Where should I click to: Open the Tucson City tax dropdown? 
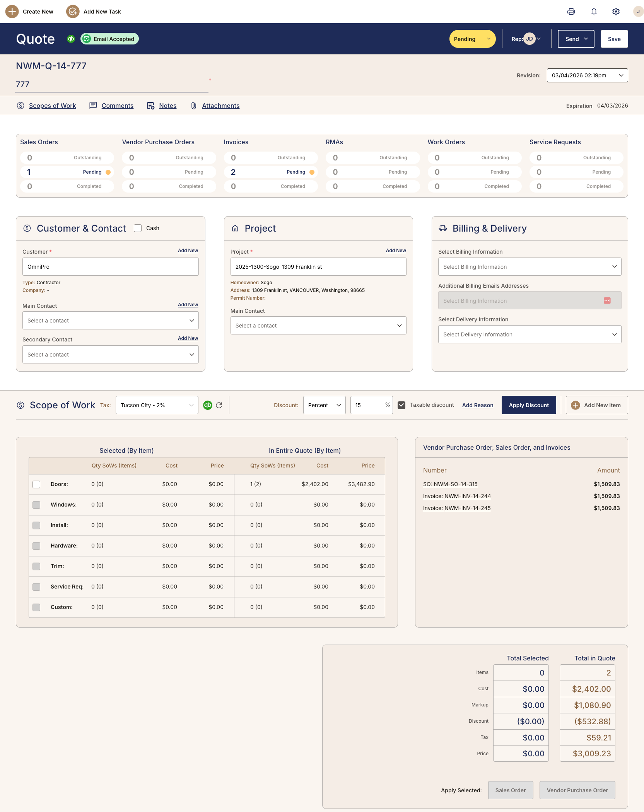click(156, 405)
